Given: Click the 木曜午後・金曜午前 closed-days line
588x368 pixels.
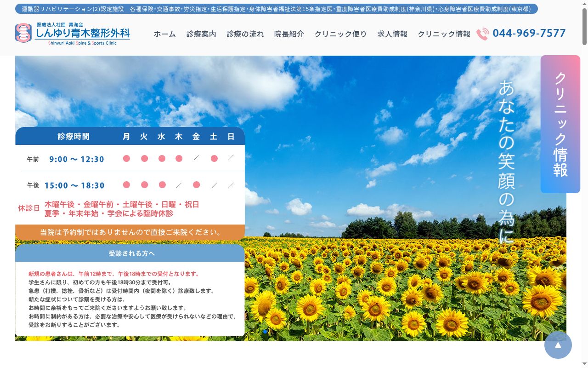Looking at the screenshot, I should coord(122,205).
